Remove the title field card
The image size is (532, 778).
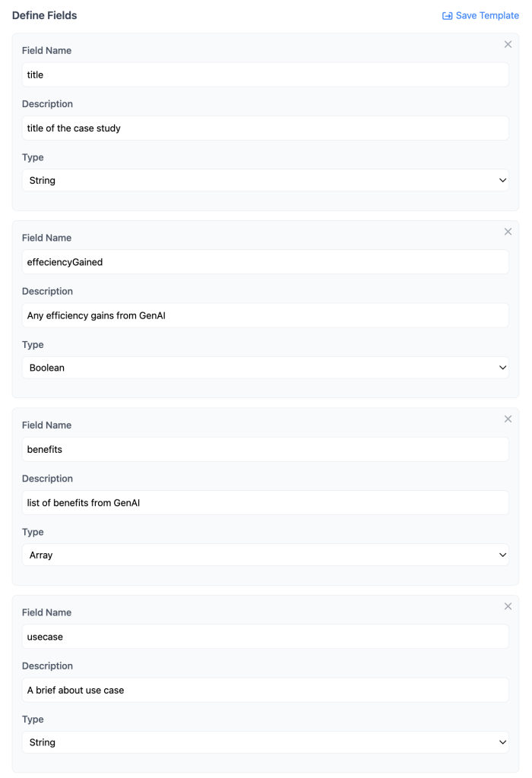[x=508, y=45]
